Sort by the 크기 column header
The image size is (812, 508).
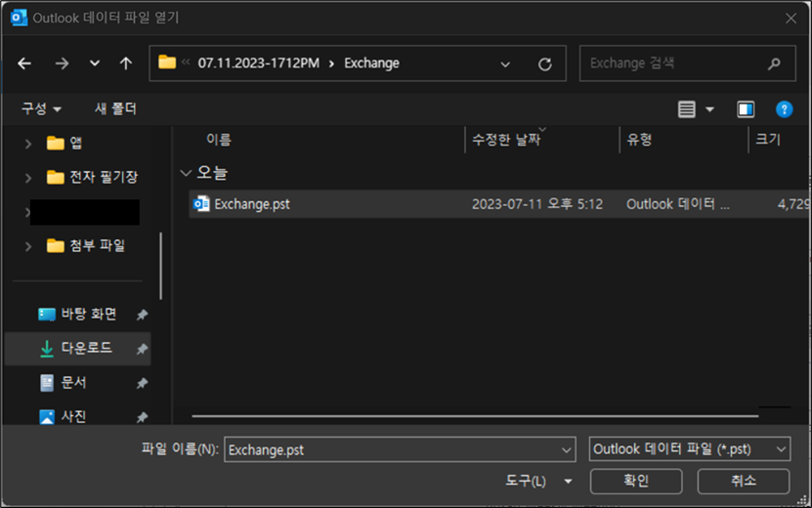768,140
